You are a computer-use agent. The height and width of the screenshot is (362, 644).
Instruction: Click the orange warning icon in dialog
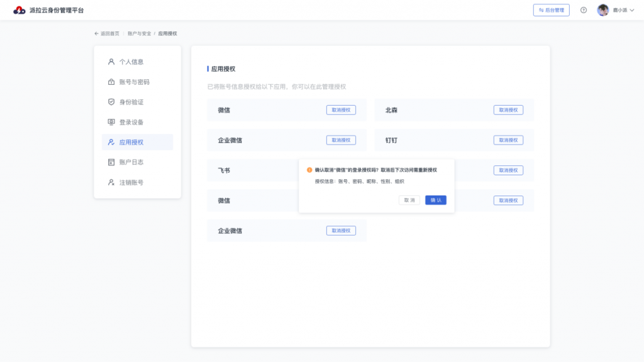point(309,170)
